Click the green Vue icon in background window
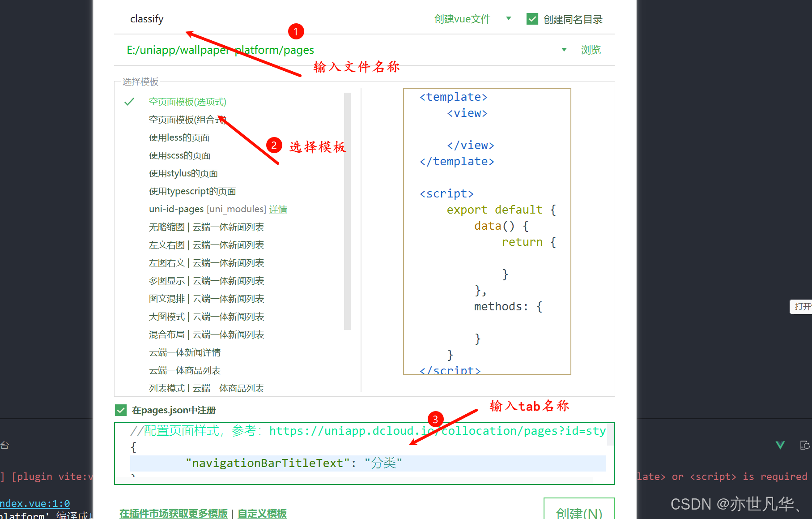 tap(780, 445)
